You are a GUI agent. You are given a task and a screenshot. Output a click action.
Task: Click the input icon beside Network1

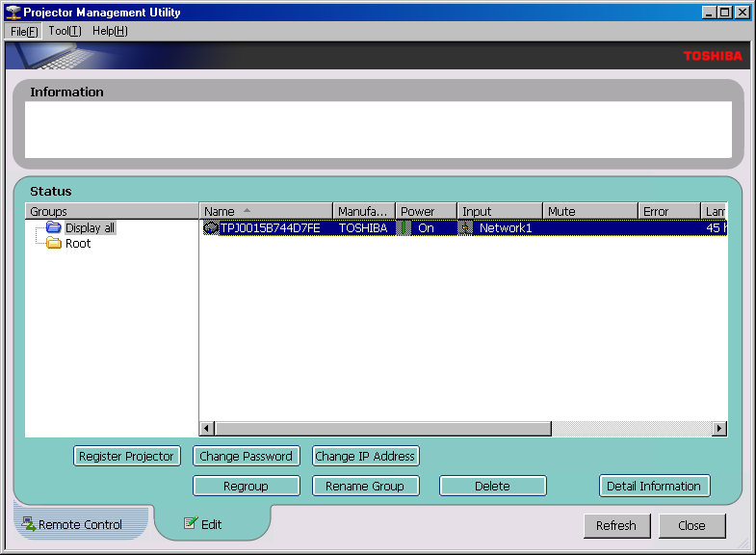tap(465, 227)
